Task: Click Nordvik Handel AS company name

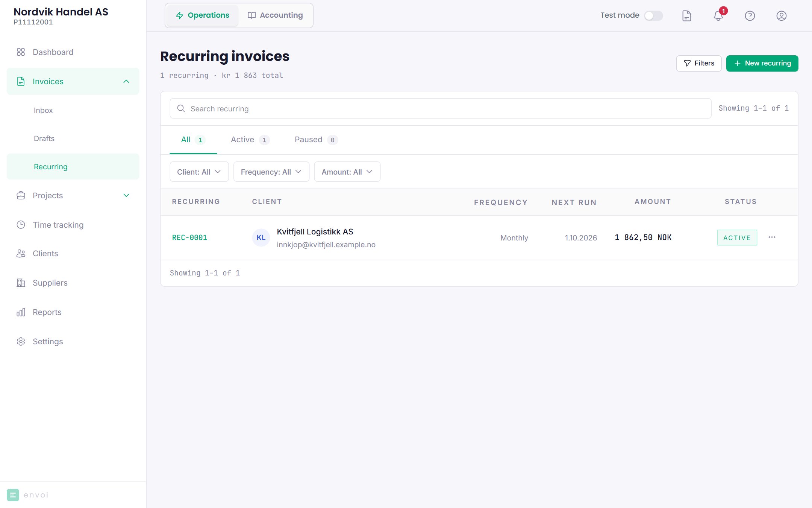Action: click(61, 12)
